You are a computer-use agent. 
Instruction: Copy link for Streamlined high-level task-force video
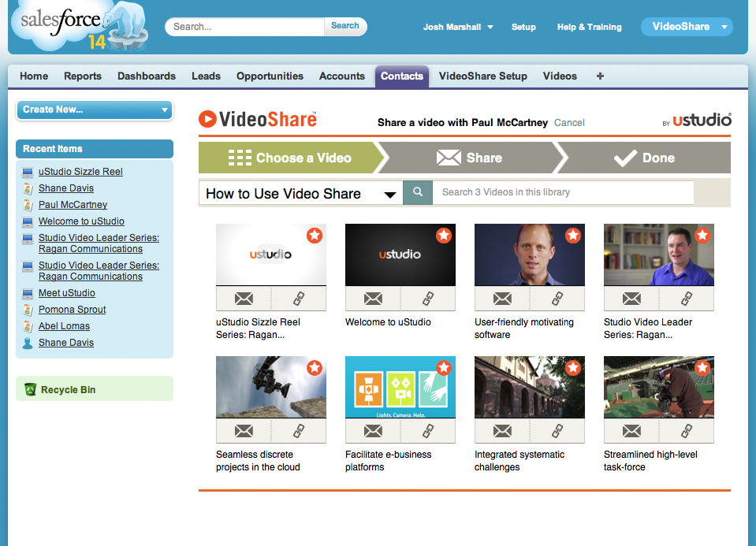[687, 431]
